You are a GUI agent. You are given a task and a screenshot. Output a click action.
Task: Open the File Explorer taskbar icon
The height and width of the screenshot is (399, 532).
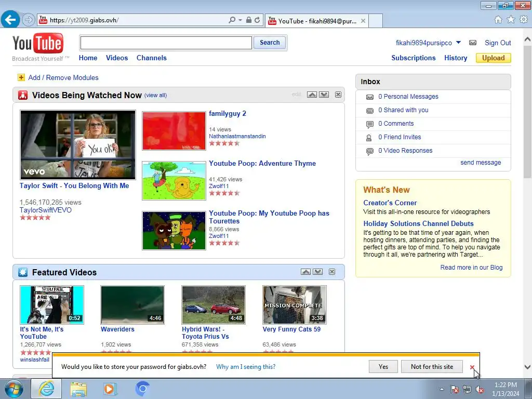click(78, 389)
